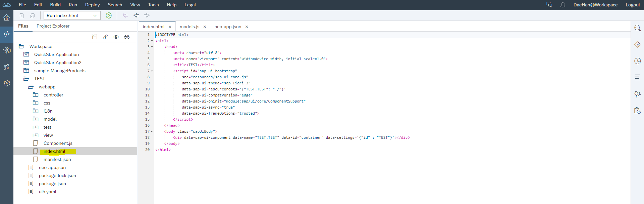644x204 pixels.
Task: Expand the test folder
Action: tap(36, 127)
